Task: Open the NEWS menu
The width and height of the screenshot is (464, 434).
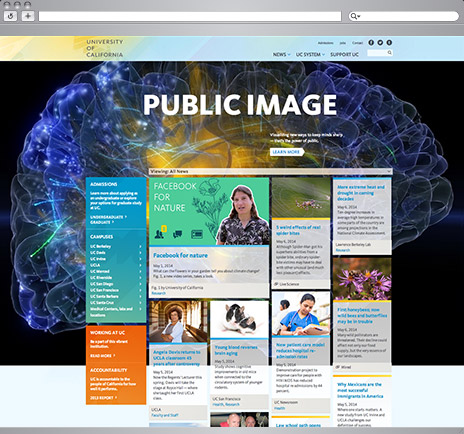Action: click(280, 55)
